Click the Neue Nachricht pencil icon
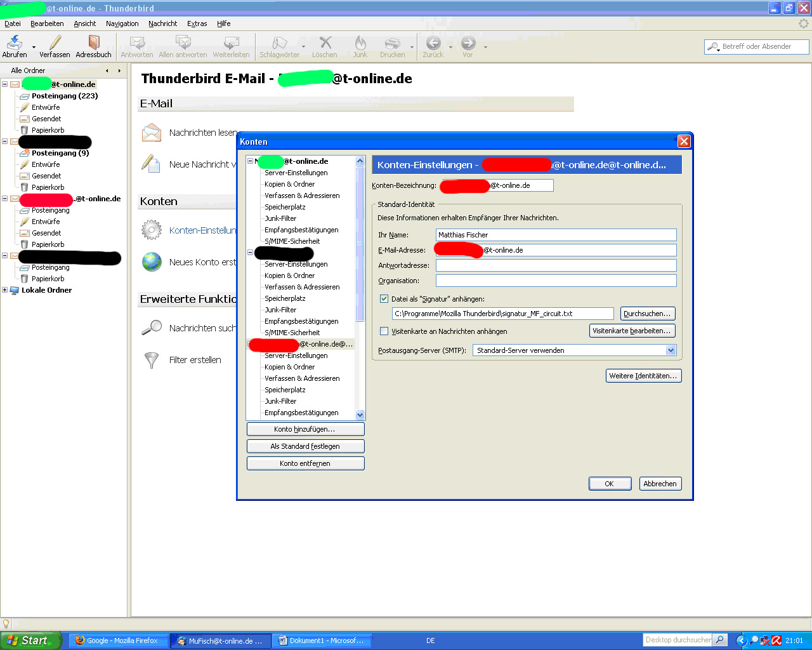 click(x=151, y=164)
